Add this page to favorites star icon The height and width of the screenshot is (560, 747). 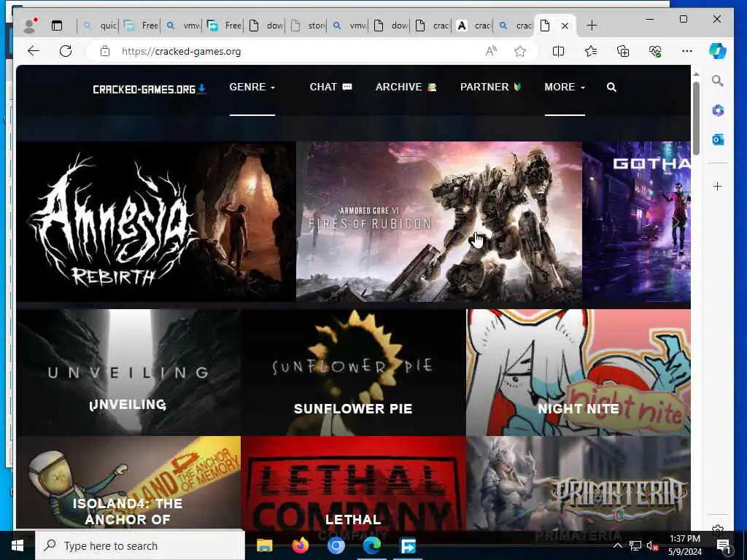(519, 51)
